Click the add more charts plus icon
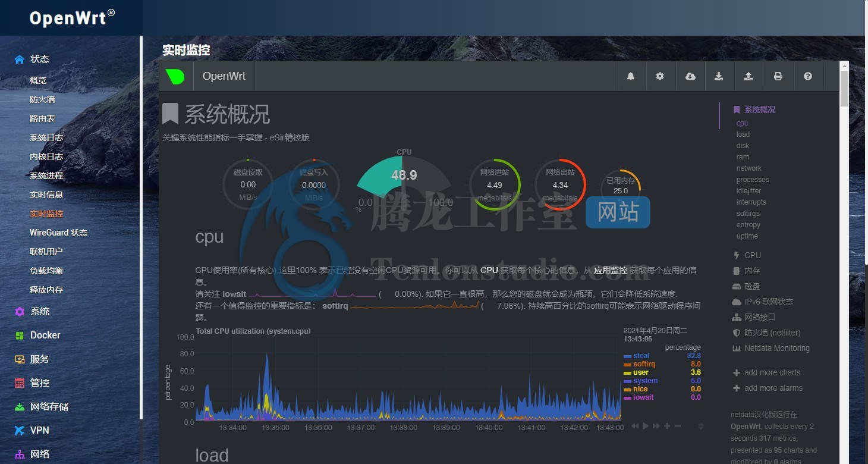This screenshot has width=868, height=464. (737, 373)
